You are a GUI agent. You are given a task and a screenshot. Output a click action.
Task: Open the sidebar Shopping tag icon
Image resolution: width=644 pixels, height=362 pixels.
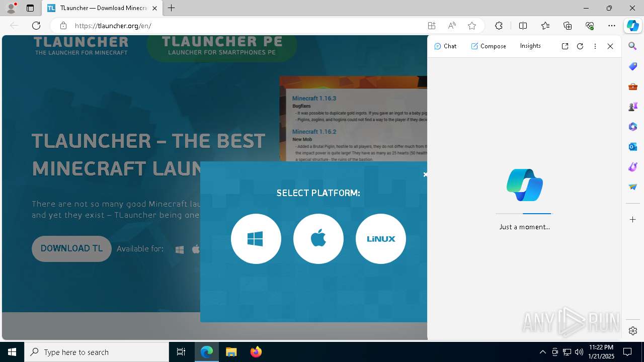coord(633,66)
